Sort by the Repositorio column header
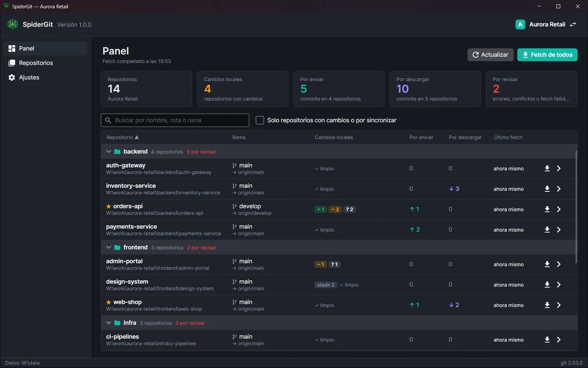The width and height of the screenshot is (588, 368). [x=122, y=137]
